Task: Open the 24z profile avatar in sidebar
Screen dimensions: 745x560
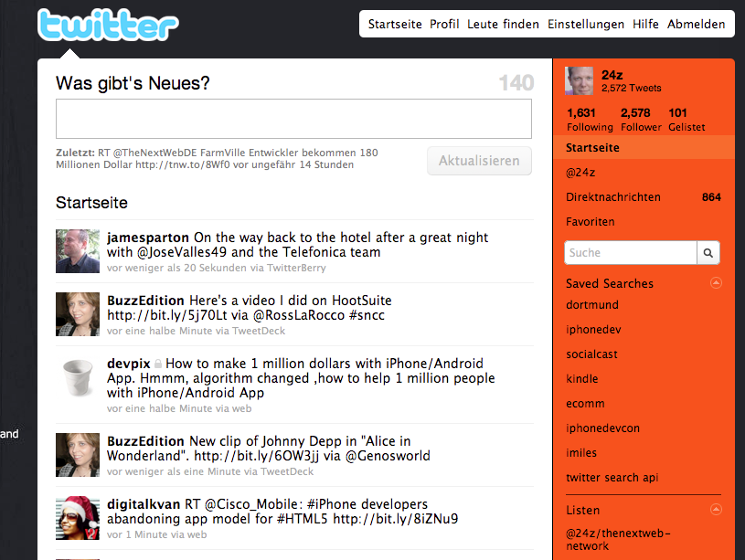Action: pyautogui.click(x=580, y=80)
